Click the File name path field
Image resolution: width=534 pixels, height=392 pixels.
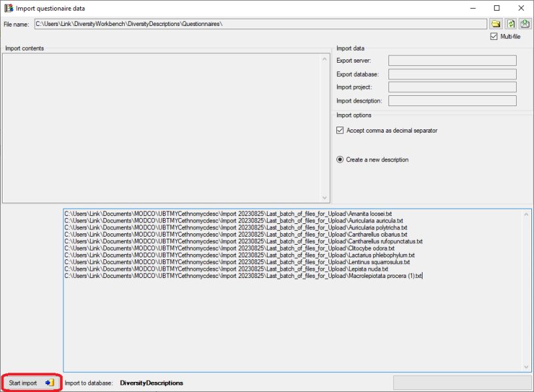[x=260, y=24]
